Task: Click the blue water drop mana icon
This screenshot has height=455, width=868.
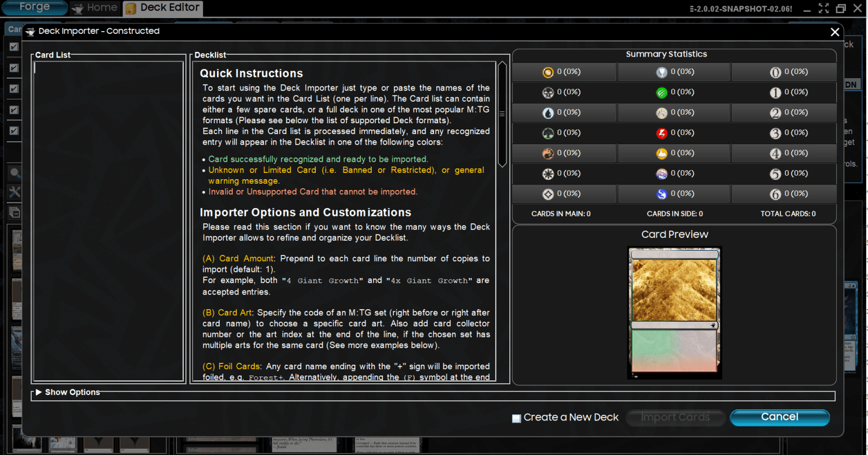Action: pos(548,113)
